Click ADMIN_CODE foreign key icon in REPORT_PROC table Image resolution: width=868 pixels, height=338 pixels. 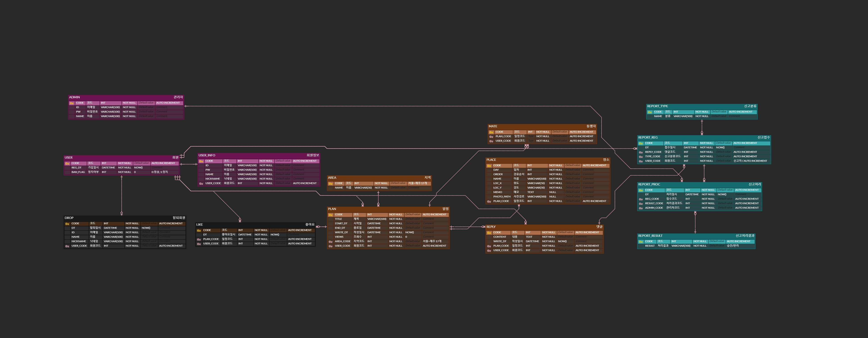point(641,208)
